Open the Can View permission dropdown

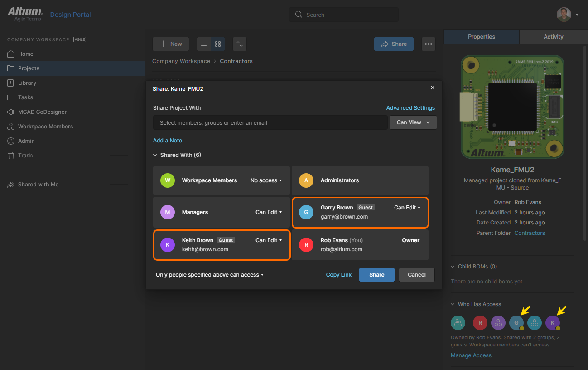(x=413, y=122)
